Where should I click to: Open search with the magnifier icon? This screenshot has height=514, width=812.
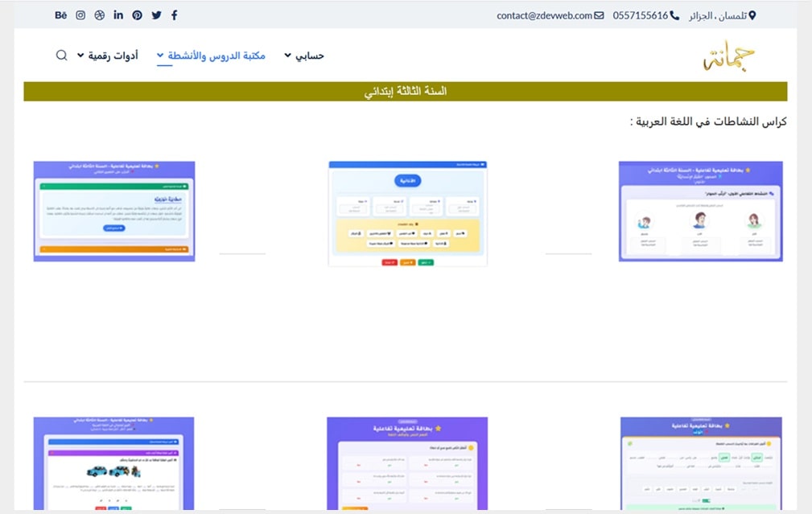pos(62,56)
